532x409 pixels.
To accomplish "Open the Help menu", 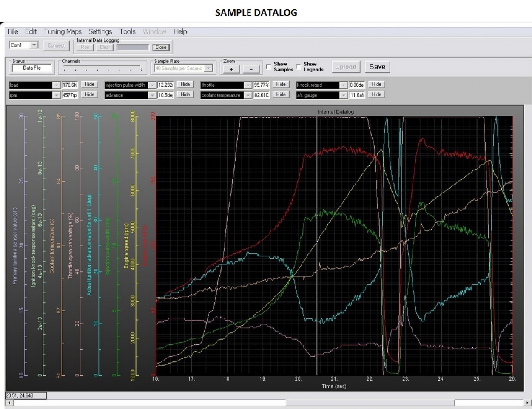I will (x=180, y=31).
